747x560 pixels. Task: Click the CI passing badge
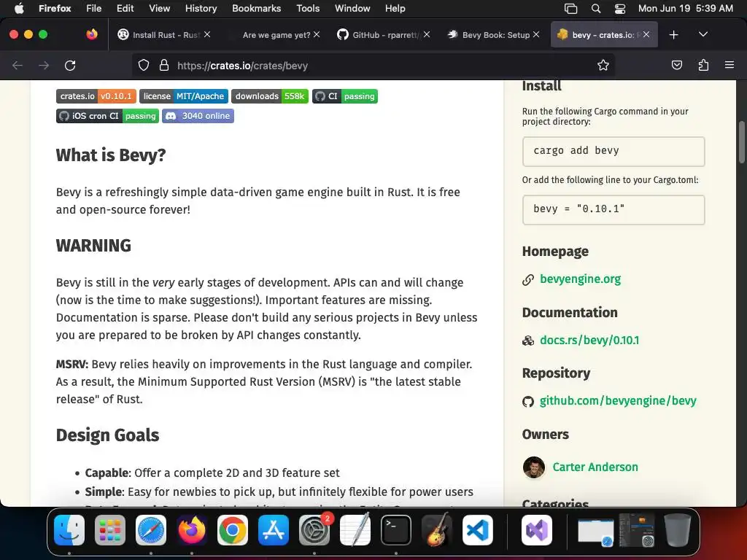coord(345,96)
